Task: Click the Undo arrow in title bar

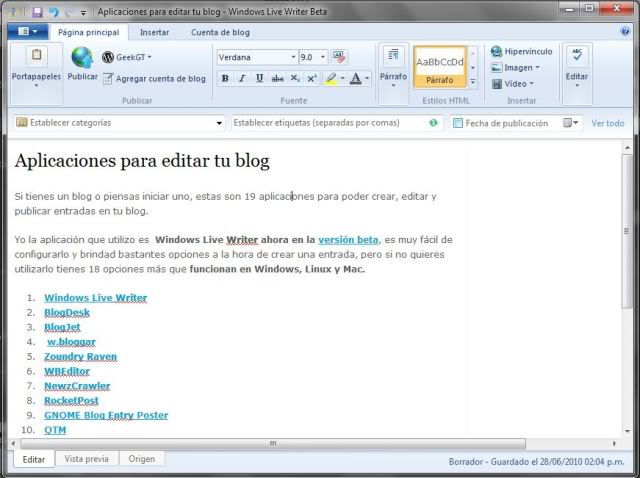Action: (54, 12)
